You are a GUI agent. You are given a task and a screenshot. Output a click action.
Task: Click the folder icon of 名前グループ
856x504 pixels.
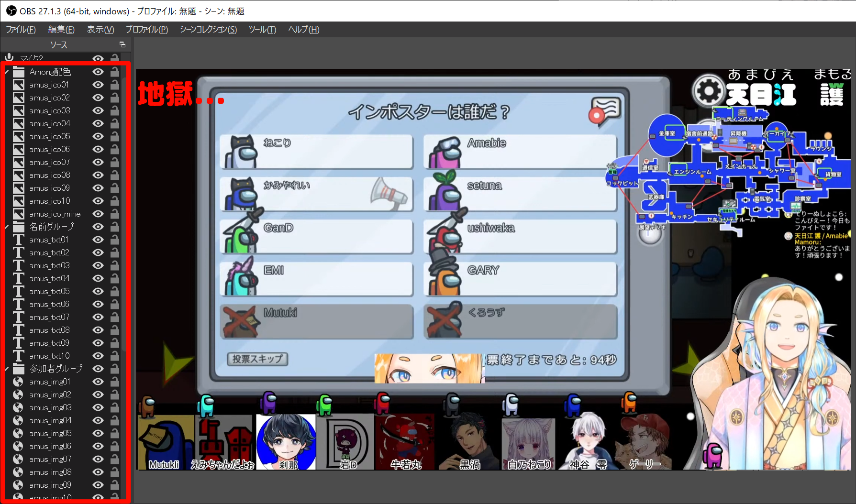pyautogui.click(x=18, y=227)
